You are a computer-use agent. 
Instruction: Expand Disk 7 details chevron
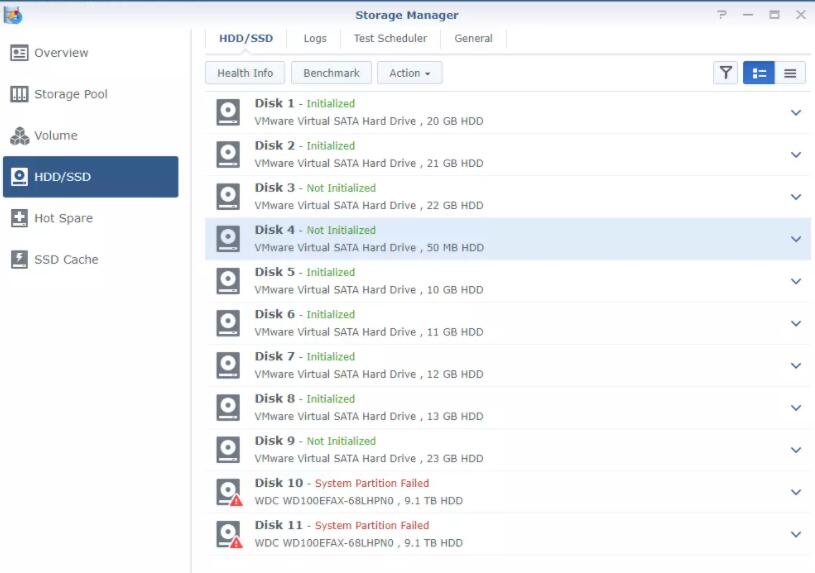pyautogui.click(x=796, y=366)
